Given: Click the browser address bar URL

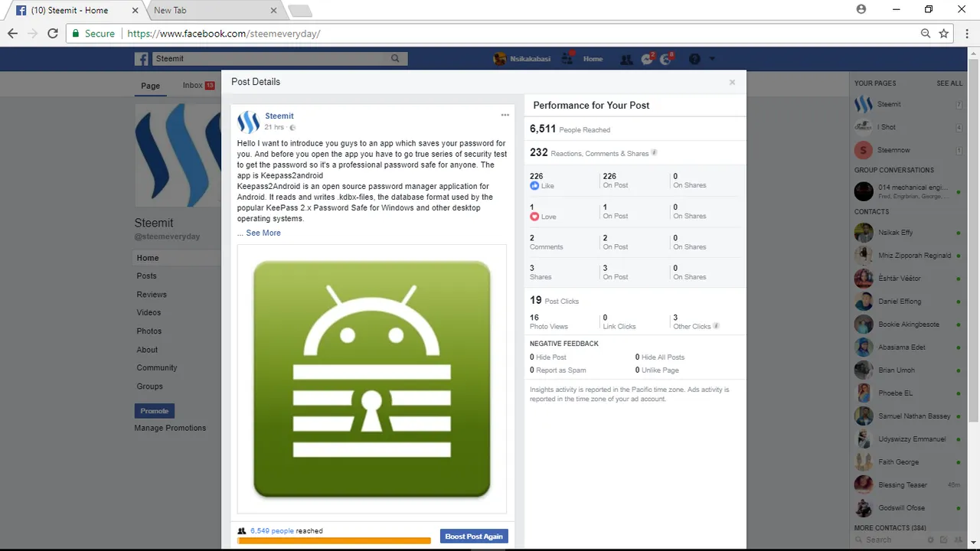Looking at the screenshot, I should point(224,34).
